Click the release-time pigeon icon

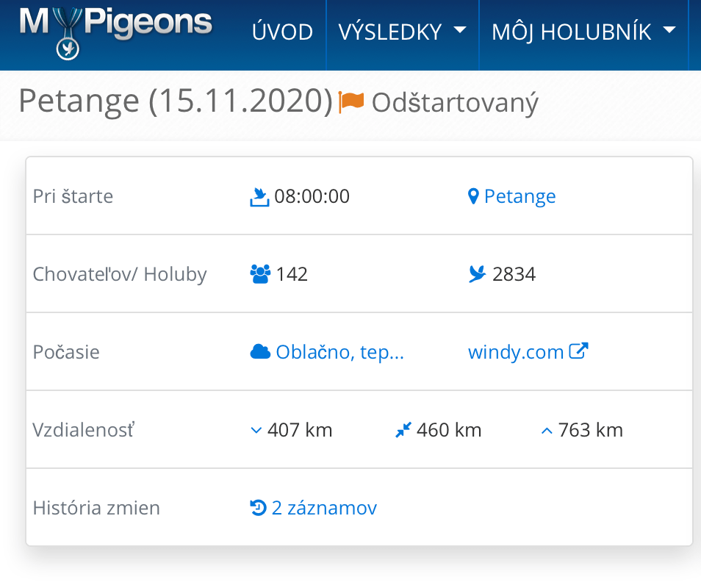pyautogui.click(x=259, y=197)
